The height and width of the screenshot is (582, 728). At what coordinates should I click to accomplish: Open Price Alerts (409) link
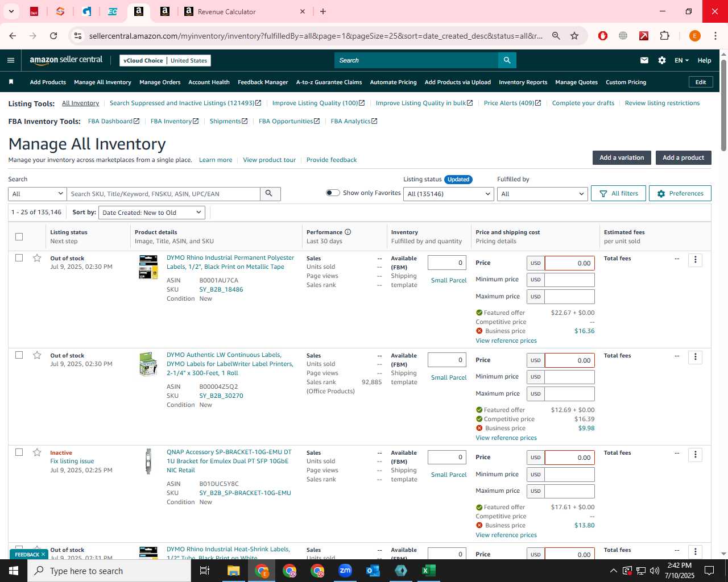click(x=512, y=103)
